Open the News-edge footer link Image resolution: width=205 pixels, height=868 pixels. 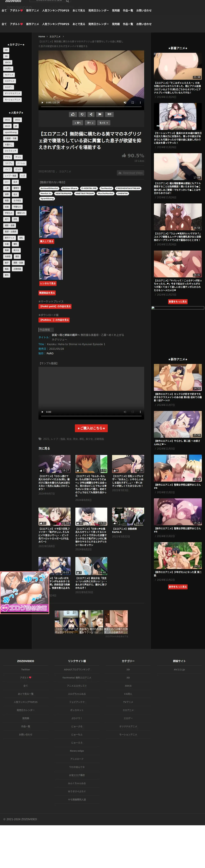77,751
